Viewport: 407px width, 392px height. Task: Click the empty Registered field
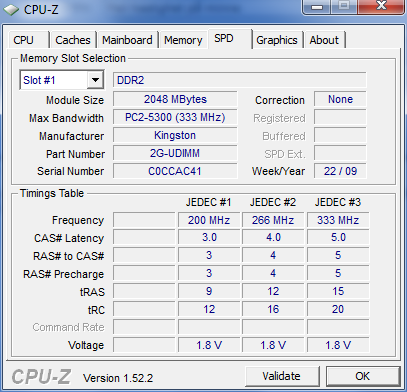tap(340, 117)
